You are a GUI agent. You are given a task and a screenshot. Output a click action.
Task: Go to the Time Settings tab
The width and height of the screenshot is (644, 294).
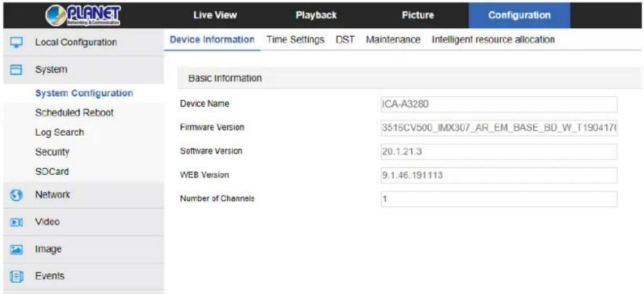pos(295,40)
